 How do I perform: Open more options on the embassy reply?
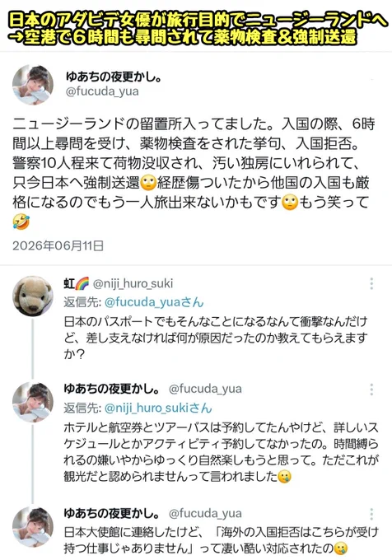point(371,514)
